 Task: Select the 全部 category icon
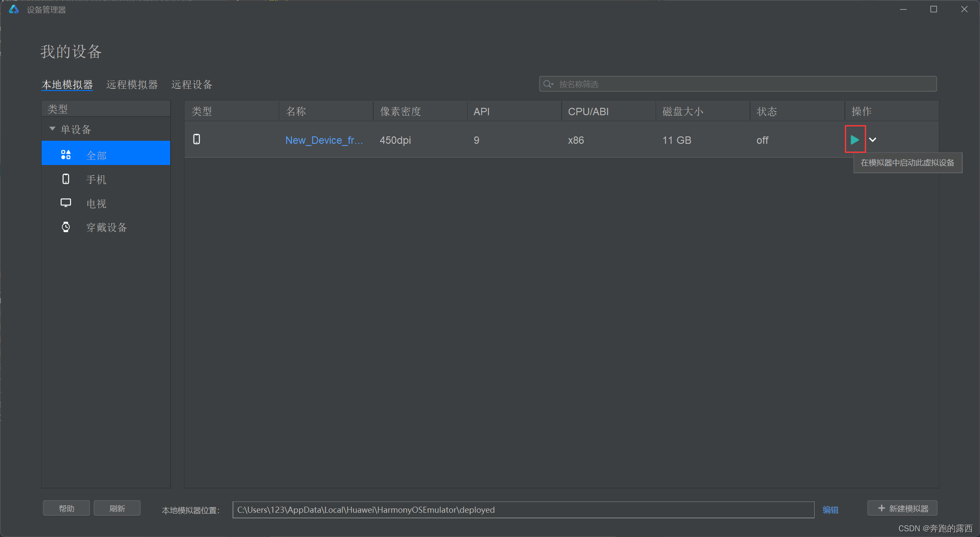point(66,155)
